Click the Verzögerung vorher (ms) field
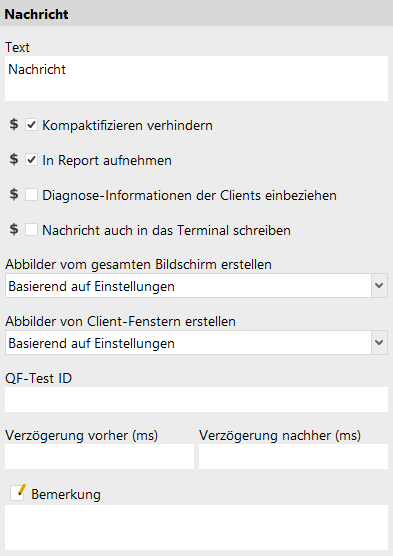Image resolution: width=393 pixels, height=556 pixels. (x=99, y=457)
